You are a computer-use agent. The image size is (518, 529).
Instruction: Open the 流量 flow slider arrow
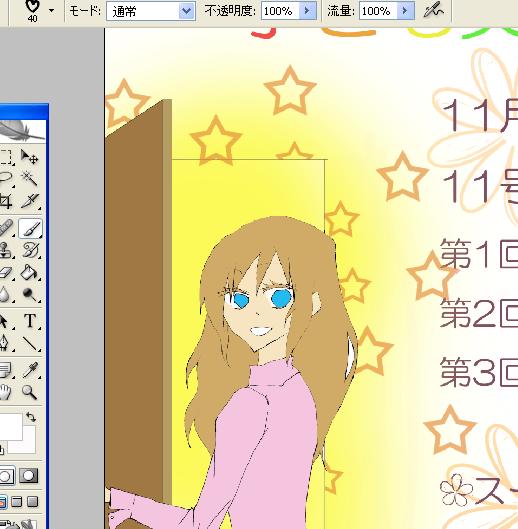406,11
